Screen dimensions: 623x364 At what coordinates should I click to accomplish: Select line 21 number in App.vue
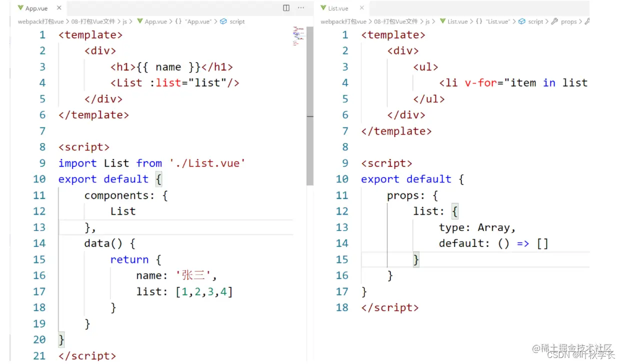39,355
